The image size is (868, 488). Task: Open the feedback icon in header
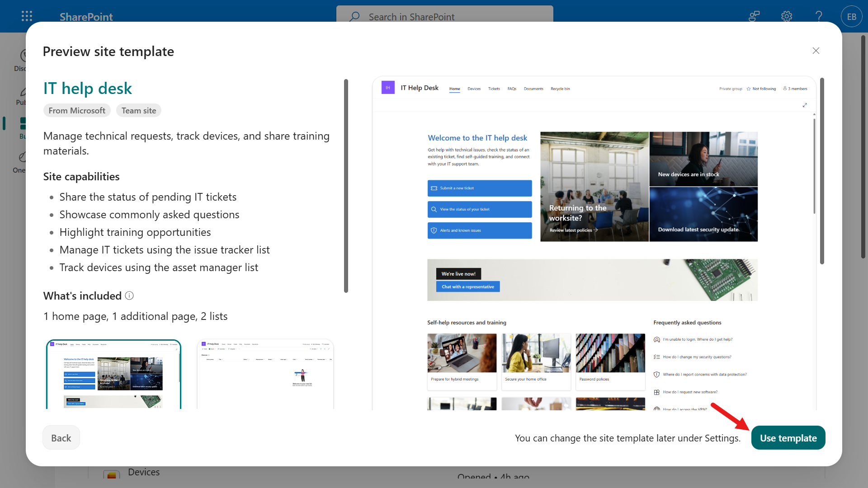click(754, 16)
